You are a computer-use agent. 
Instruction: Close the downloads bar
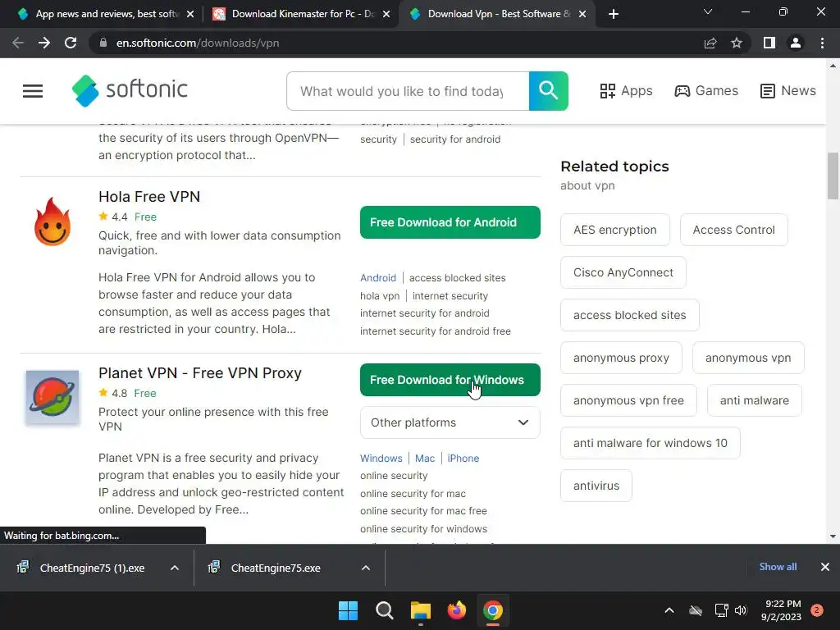click(x=825, y=567)
